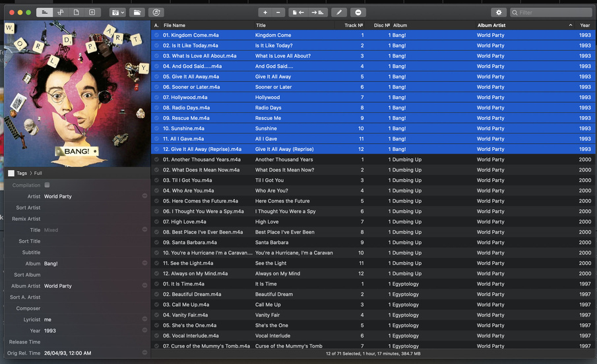This screenshot has width=597, height=364.
Task: Click the tags-from-file-name arrow icon
Action: tap(317, 13)
